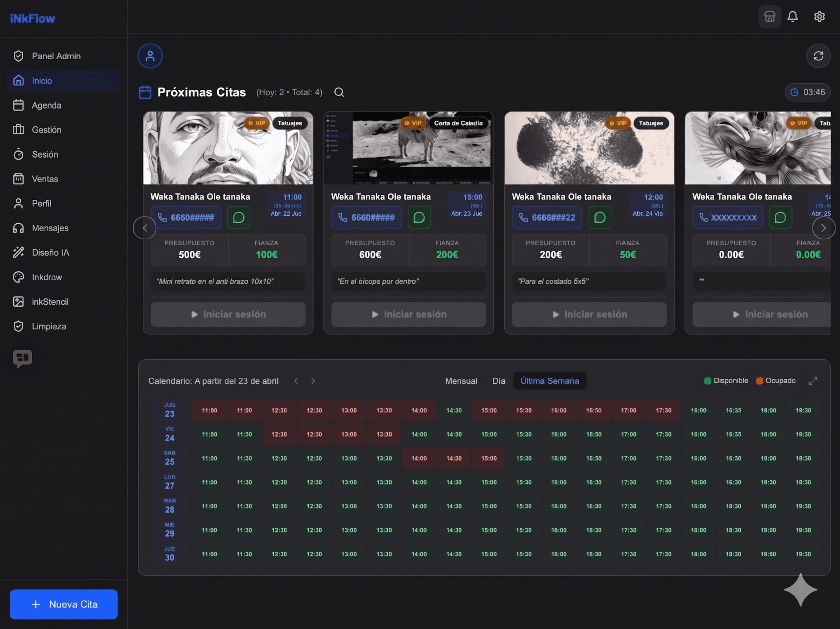Switch calendar to Mensual view
Screen dimensions: 840x629
tap(461, 381)
